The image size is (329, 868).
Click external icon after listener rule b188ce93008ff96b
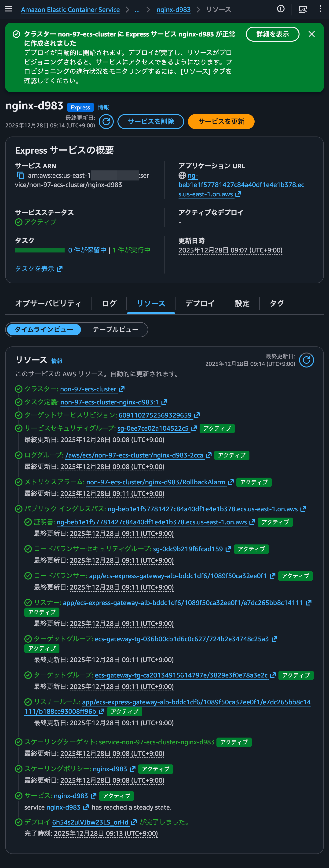coord(102,711)
